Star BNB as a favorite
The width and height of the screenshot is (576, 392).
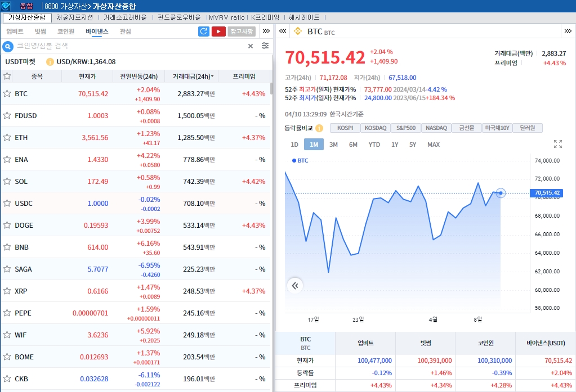click(7, 247)
